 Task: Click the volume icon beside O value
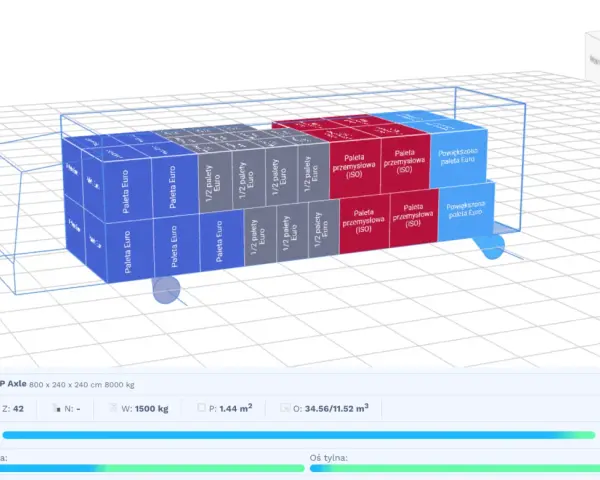[285, 408]
